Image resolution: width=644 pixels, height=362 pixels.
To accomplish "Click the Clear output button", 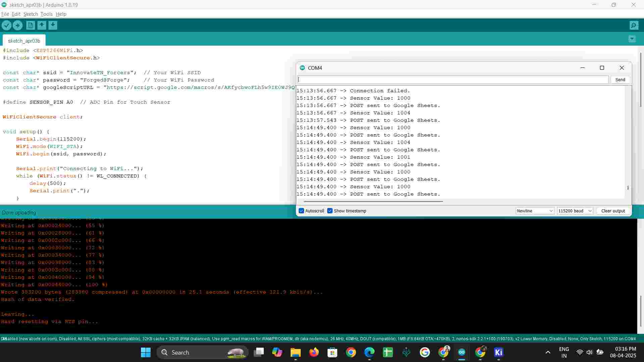I will [613, 211].
